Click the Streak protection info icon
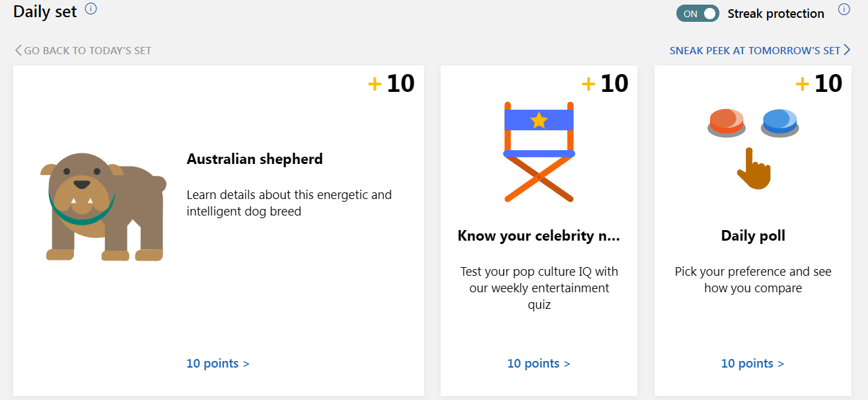 point(844,9)
